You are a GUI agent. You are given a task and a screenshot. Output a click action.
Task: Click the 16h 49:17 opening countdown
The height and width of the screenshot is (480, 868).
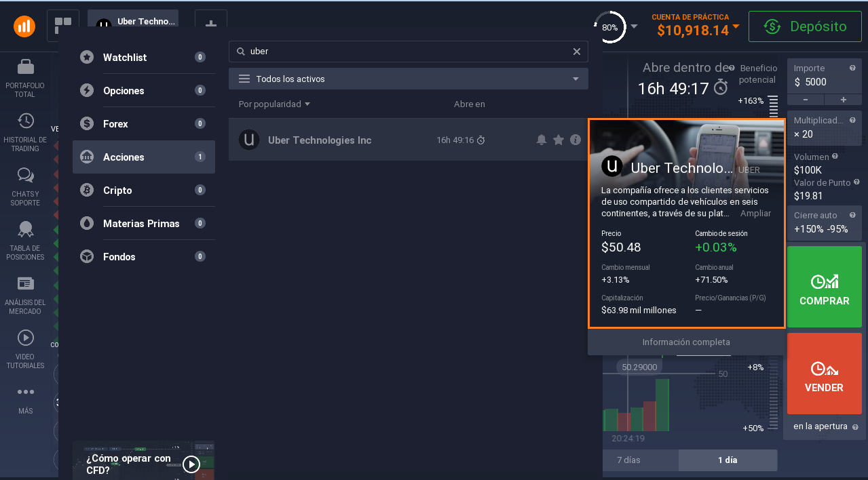pyautogui.click(x=673, y=88)
